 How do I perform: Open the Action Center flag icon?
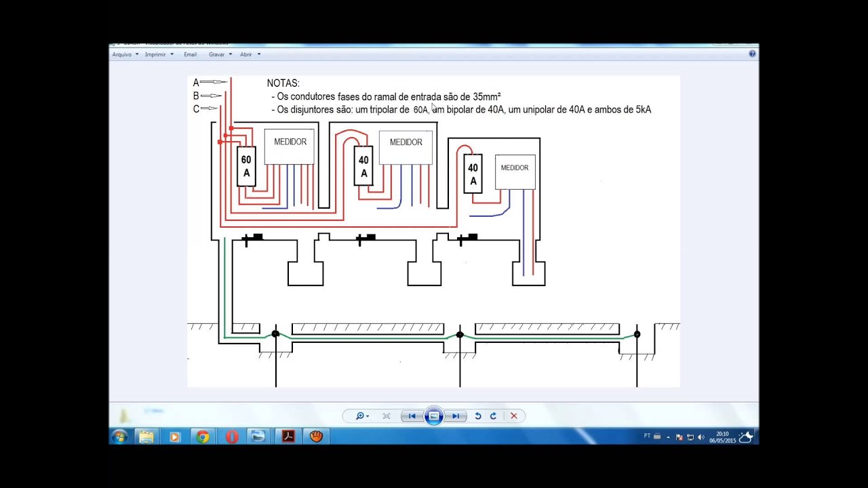(679, 437)
